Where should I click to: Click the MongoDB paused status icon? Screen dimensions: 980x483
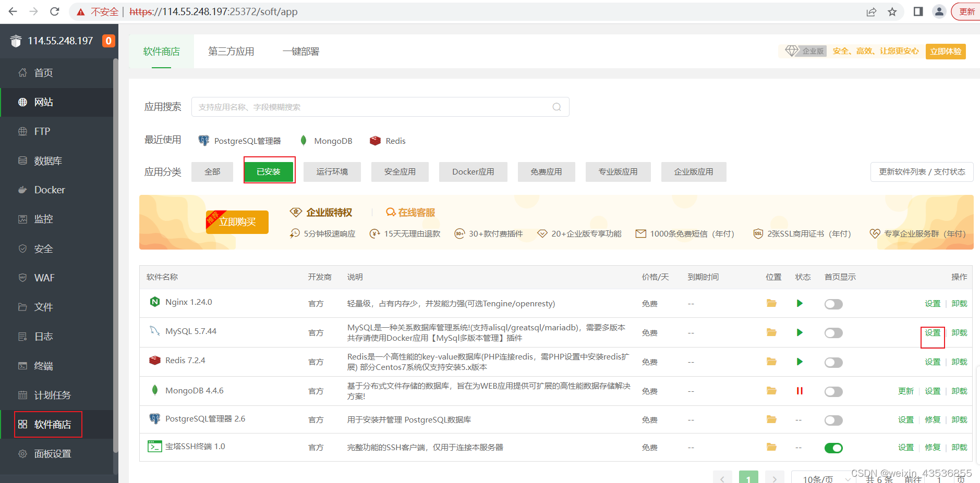coord(800,391)
